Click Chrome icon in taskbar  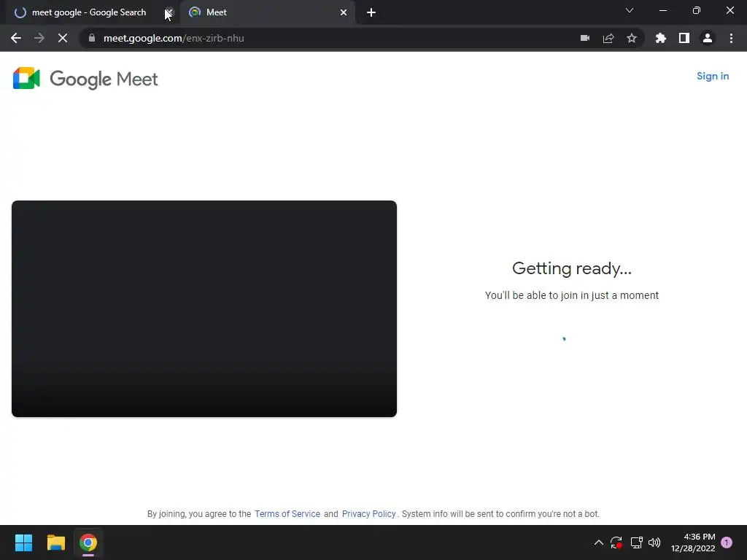pos(88,542)
